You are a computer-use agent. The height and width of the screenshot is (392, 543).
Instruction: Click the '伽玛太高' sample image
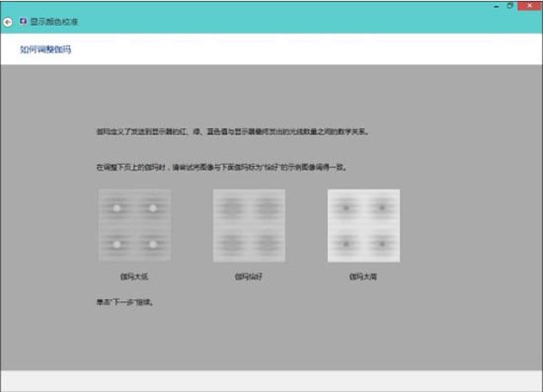(x=363, y=225)
